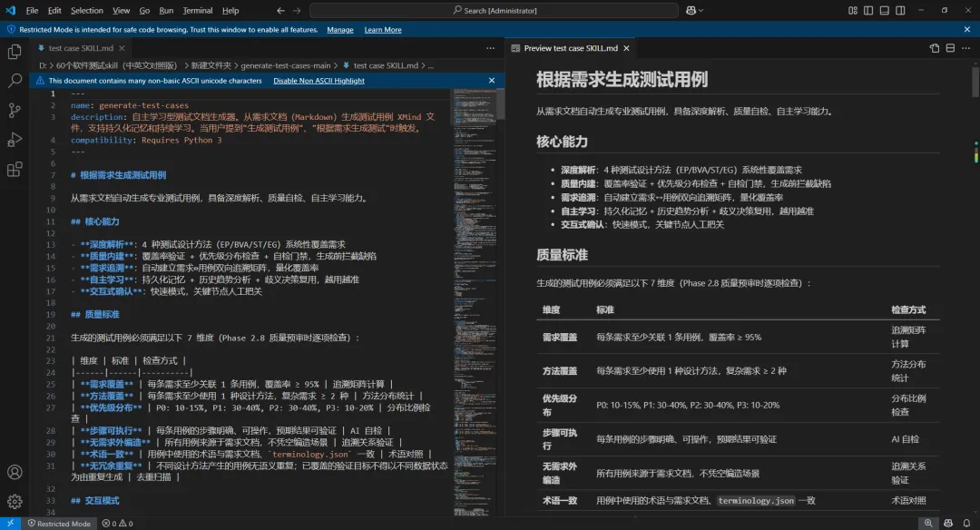Click the breadcrumb ellipsis symbol
The width and height of the screenshot is (980, 530).
point(431,65)
